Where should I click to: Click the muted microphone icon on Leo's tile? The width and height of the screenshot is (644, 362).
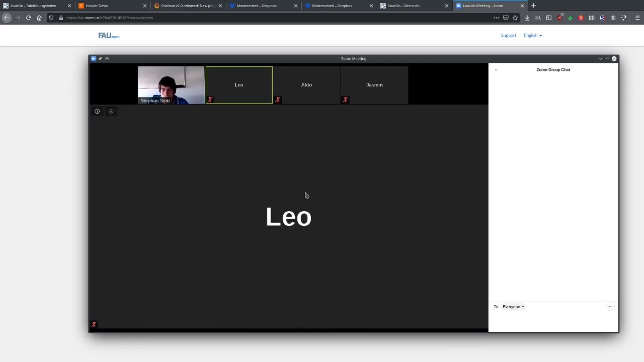210,100
